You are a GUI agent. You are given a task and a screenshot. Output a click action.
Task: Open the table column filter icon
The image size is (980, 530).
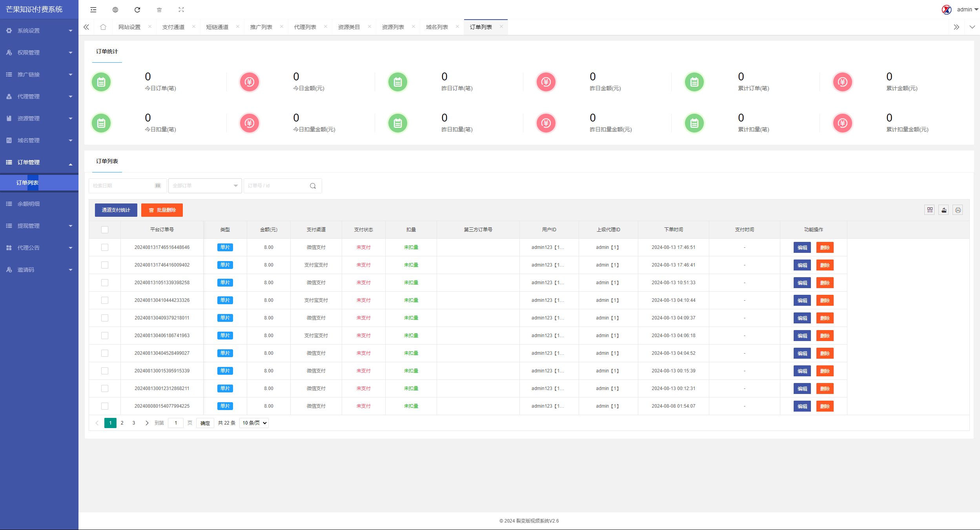point(930,210)
